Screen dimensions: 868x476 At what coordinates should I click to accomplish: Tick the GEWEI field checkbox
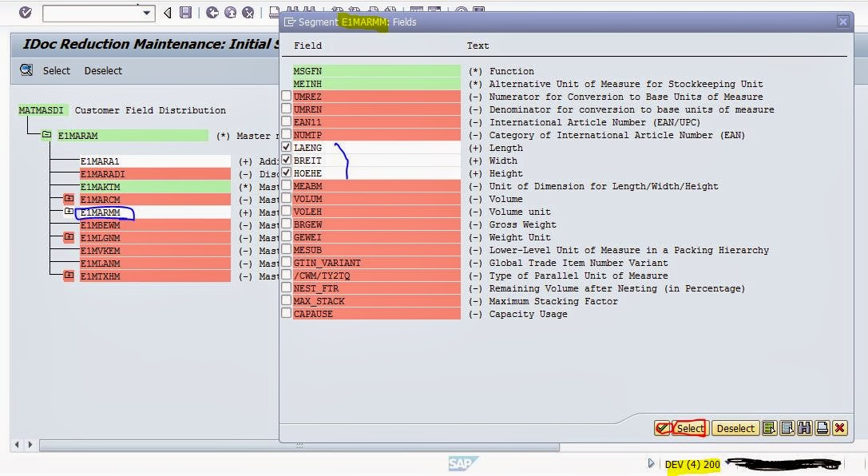(286, 236)
